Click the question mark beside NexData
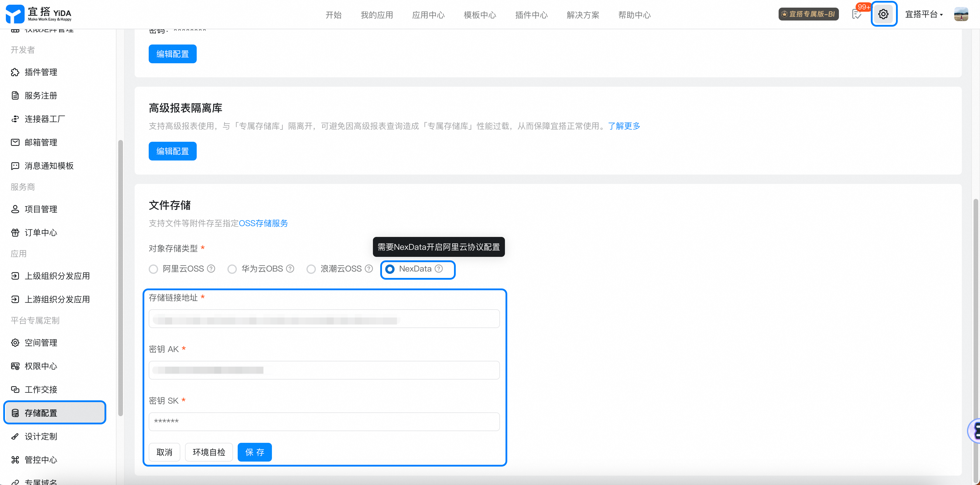Viewport: 980px width, 485px height. (439, 269)
